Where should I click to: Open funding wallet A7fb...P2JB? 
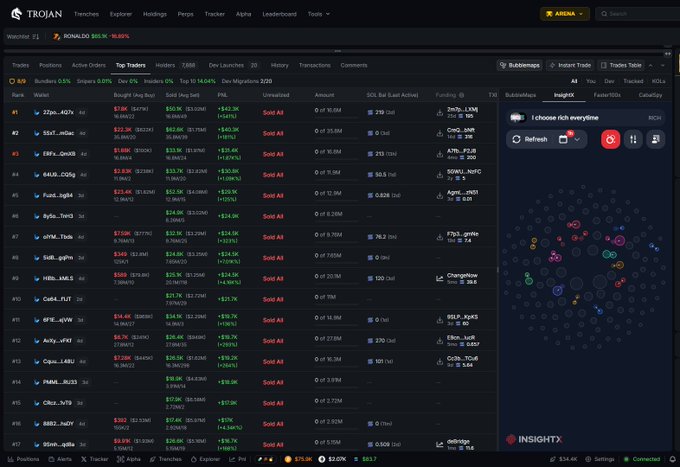pos(461,150)
